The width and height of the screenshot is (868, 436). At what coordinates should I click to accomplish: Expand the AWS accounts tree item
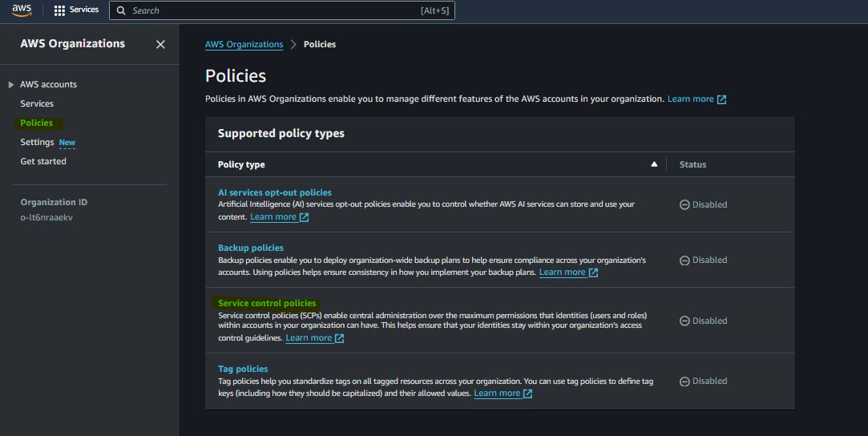pos(11,85)
